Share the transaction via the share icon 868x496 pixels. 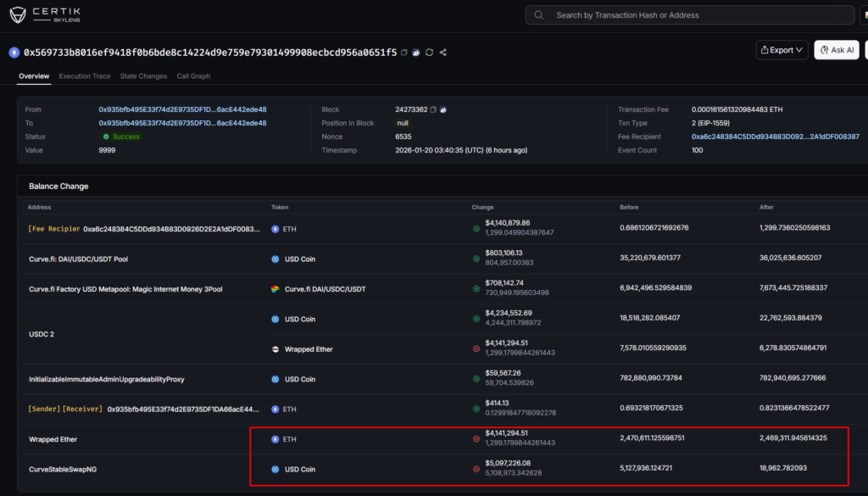(x=442, y=52)
